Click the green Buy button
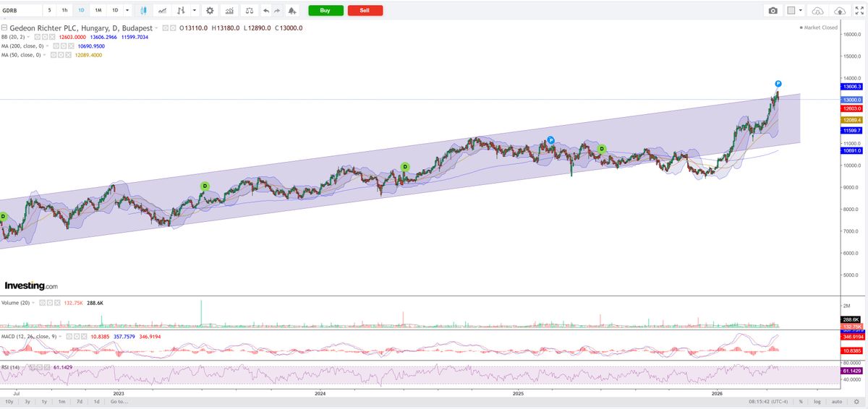This screenshot has height=409, width=868. pyautogui.click(x=325, y=11)
